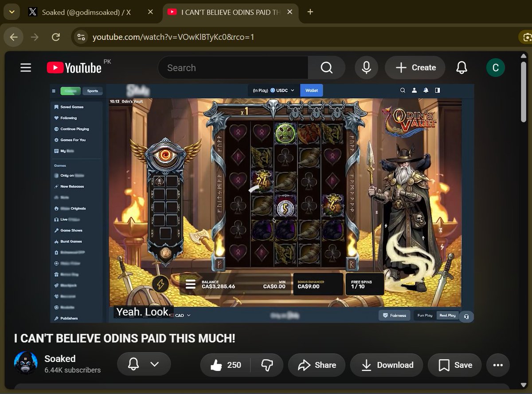Click the casino site profile icon

click(414, 90)
